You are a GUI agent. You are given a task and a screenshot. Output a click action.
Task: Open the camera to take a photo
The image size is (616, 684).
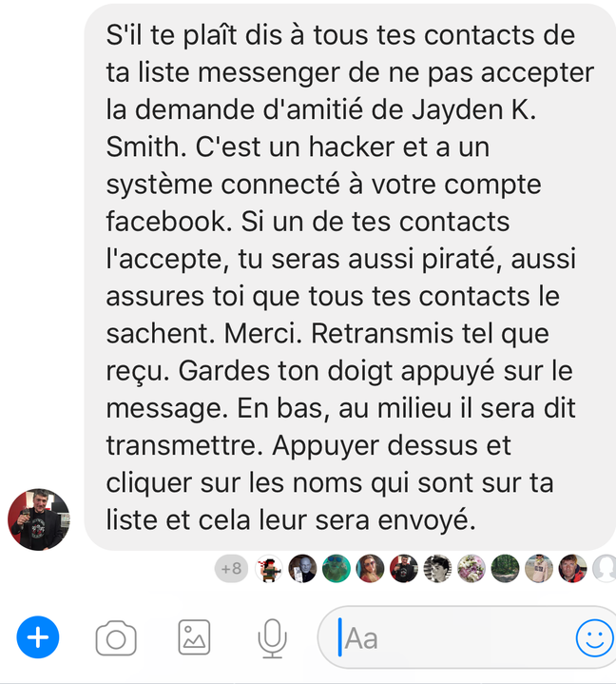click(x=116, y=637)
